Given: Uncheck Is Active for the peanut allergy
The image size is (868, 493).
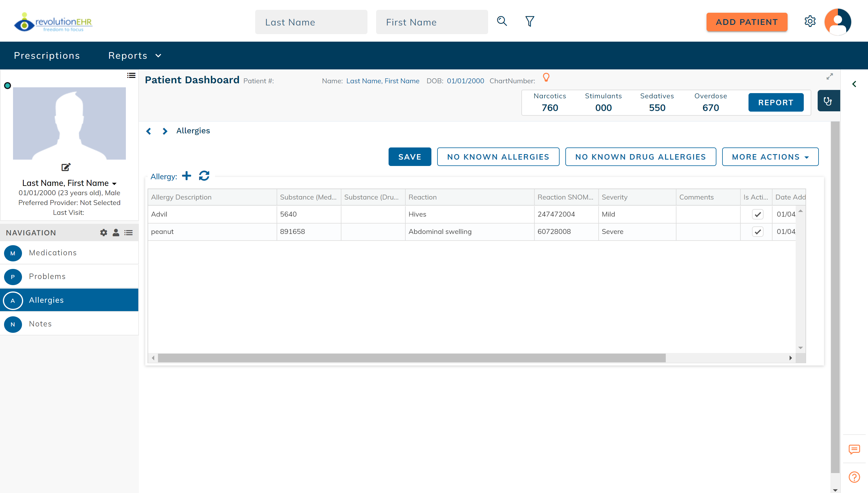Looking at the screenshot, I should (x=758, y=232).
